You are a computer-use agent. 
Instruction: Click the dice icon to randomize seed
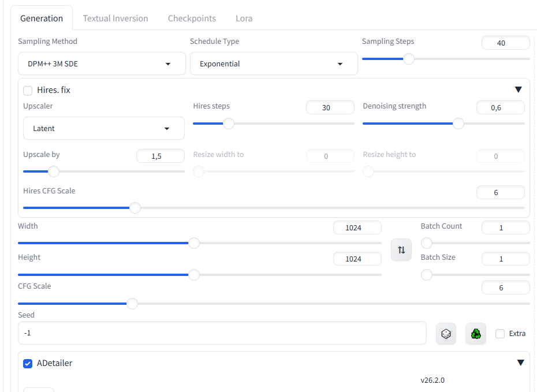(446, 334)
